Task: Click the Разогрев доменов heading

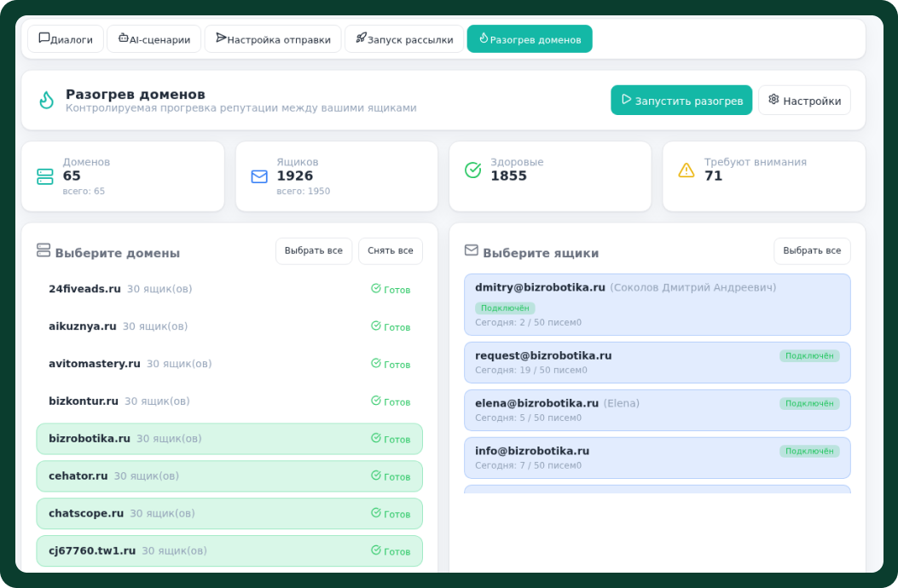Action: 135,94
